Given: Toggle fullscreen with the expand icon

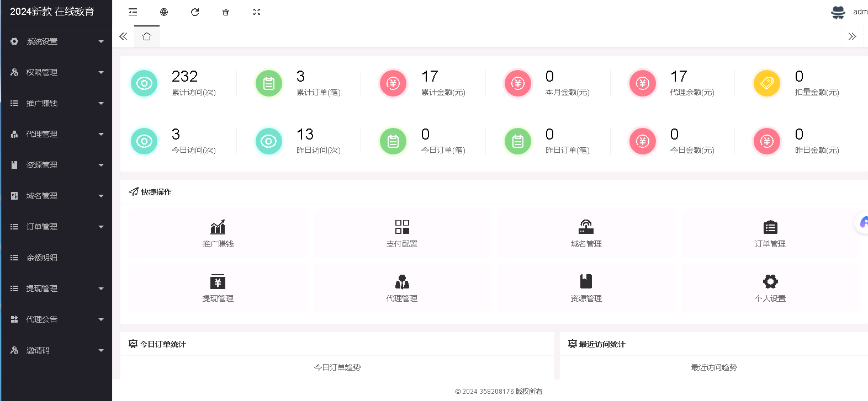Looking at the screenshot, I should pos(257,12).
